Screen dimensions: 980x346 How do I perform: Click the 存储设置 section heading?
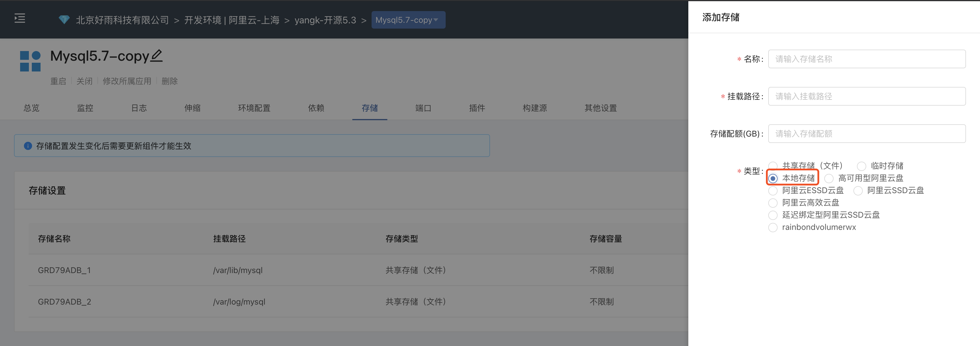47,190
